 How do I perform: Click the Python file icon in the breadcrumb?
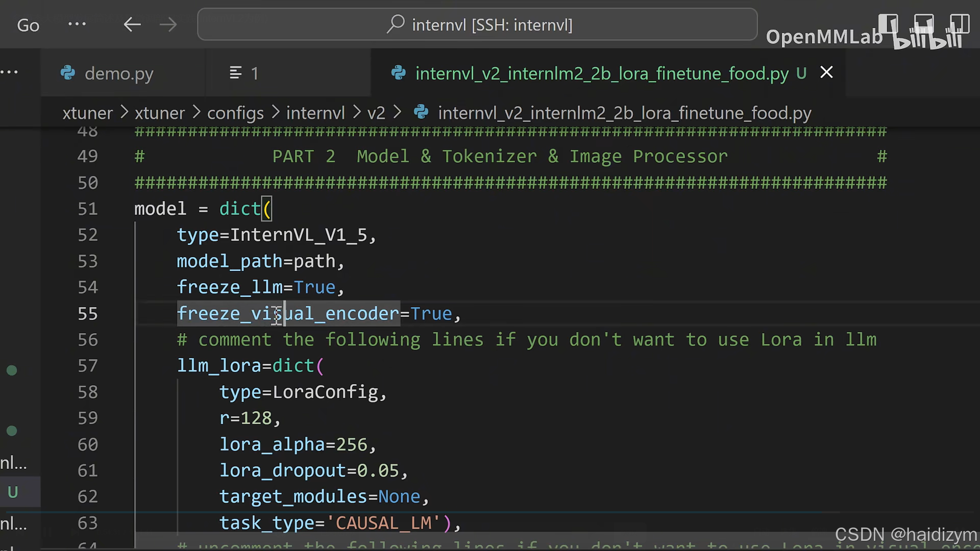(421, 112)
